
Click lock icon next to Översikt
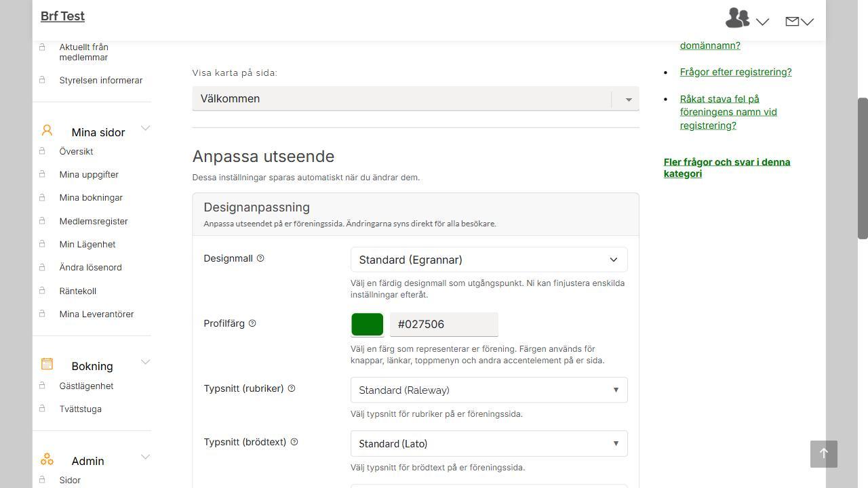point(42,150)
